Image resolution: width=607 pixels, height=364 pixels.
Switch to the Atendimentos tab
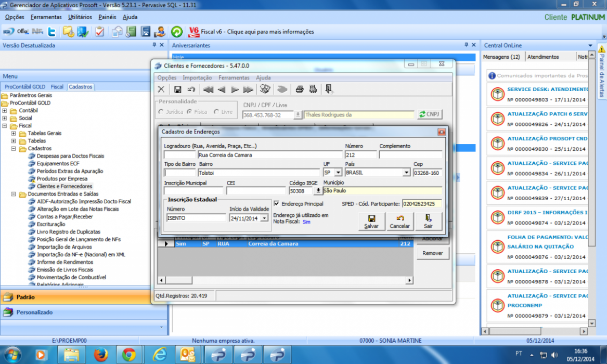click(543, 57)
